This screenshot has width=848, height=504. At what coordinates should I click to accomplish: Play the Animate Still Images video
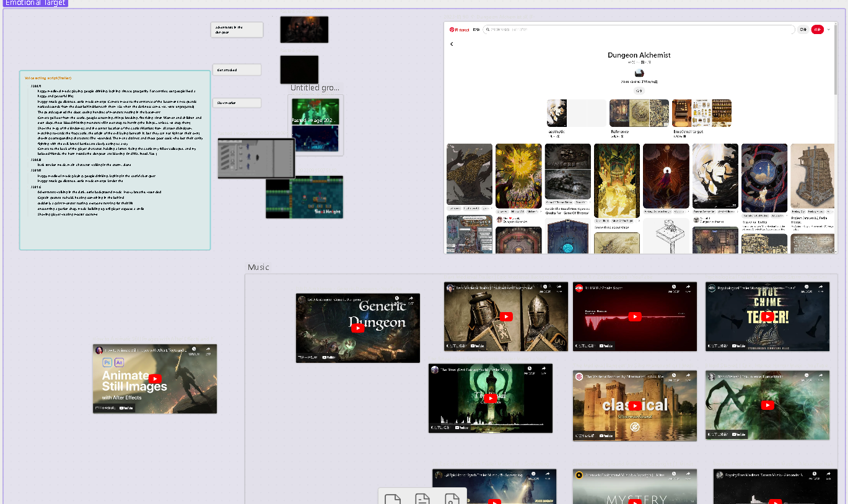coord(155,379)
